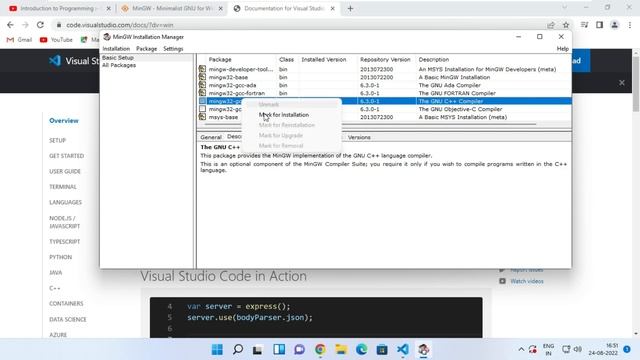Open Overview in docs sidebar
This screenshot has width=640, height=360.
pos(64,120)
